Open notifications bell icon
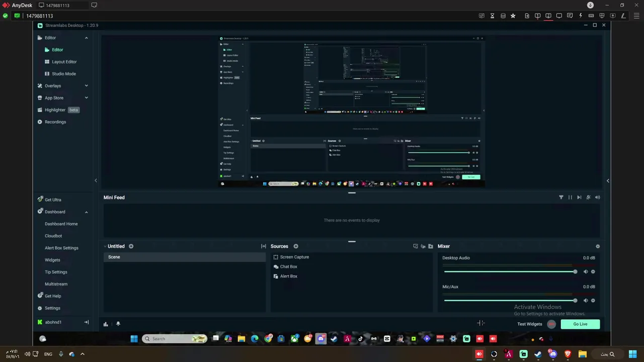 click(x=118, y=324)
